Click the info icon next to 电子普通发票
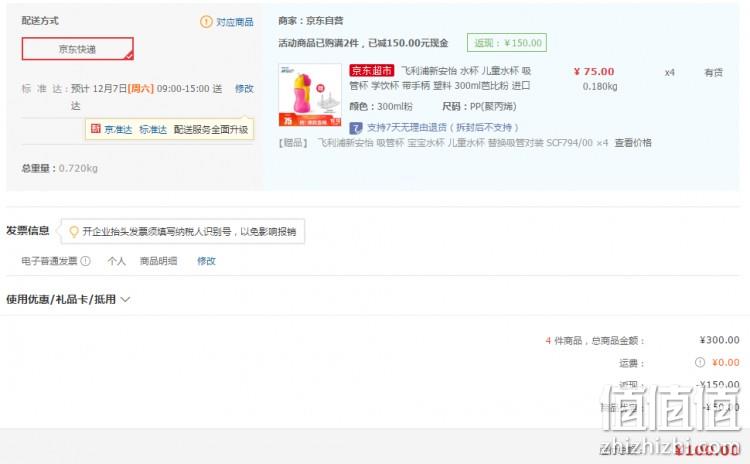The width and height of the screenshot is (750, 464). (x=86, y=261)
